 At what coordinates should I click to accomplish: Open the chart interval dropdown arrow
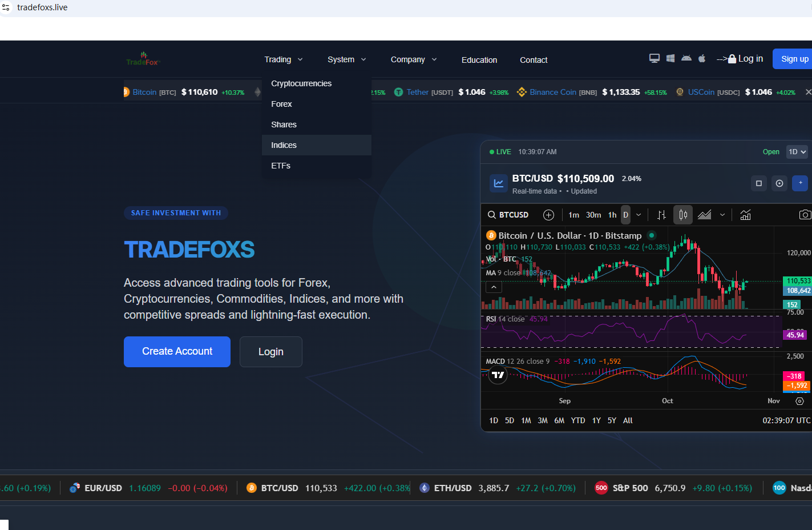639,215
